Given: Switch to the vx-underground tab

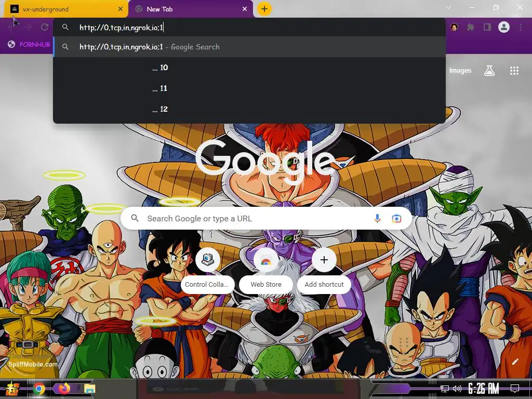Looking at the screenshot, I should pyautogui.click(x=66, y=9).
